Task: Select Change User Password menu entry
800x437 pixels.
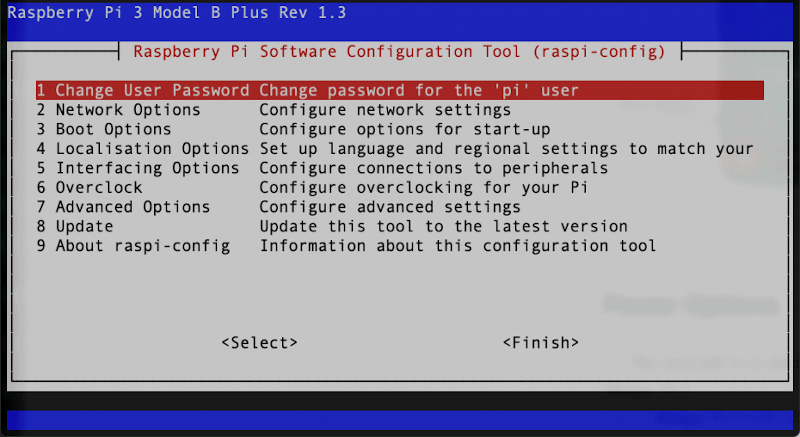Action: [399, 90]
